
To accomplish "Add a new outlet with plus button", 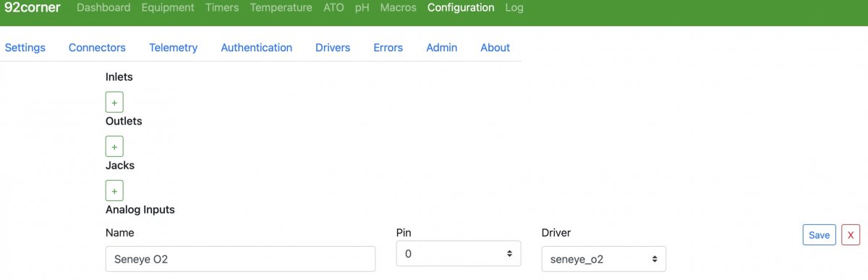I will [114, 146].
